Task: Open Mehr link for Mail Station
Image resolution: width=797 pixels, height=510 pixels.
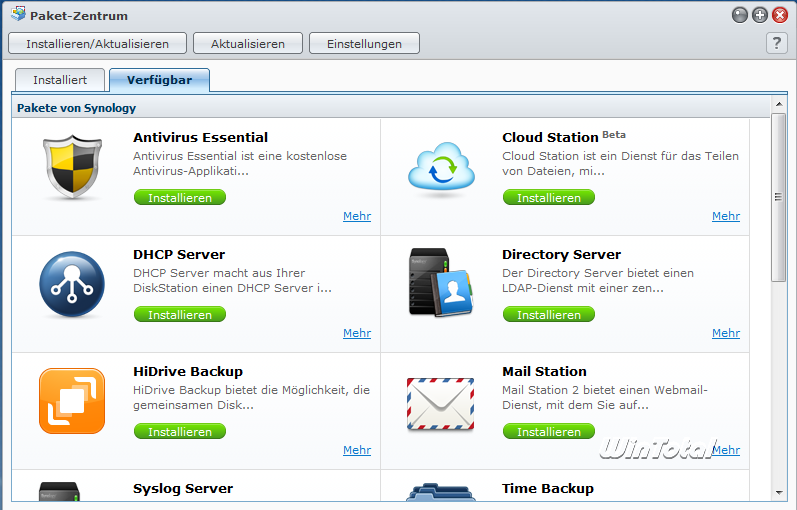Action: [x=726, y=450]
